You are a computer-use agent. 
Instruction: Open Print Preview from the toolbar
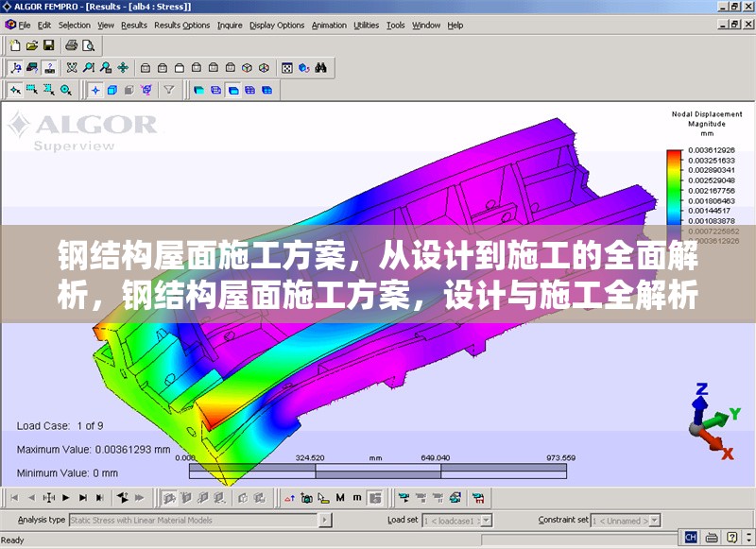point(90,44)
